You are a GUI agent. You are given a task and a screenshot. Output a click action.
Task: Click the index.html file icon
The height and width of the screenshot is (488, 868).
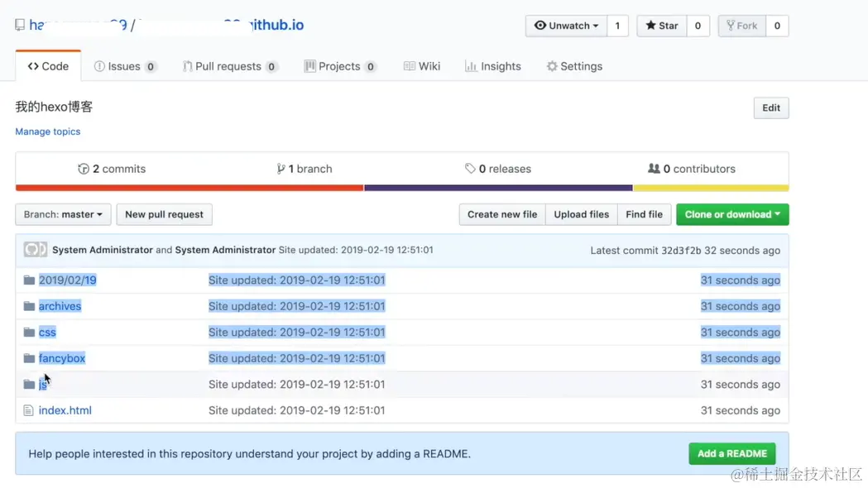coord(28,410)
